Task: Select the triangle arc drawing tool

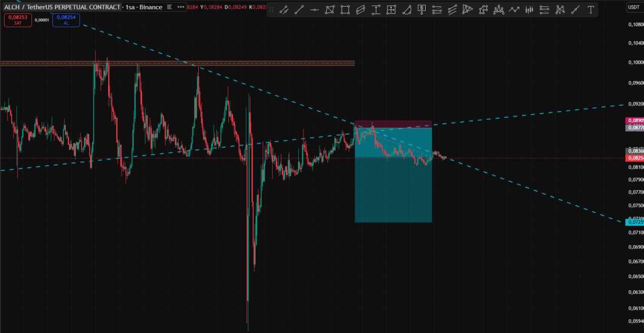Action: (407, 10)
